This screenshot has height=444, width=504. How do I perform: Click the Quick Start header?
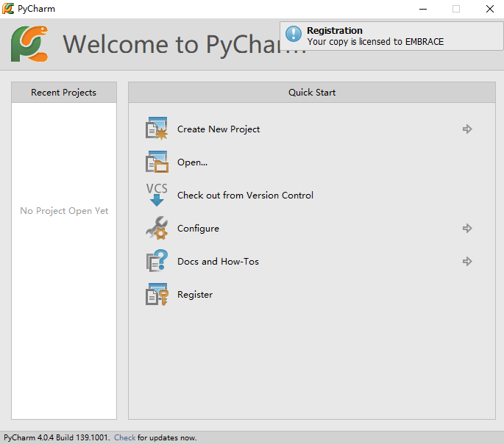[312, 93]
